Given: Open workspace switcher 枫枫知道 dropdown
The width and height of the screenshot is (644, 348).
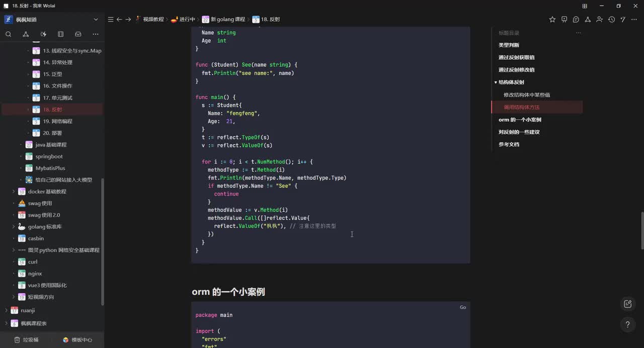Looking at the screenshot, I should click(x=52, y=20).
